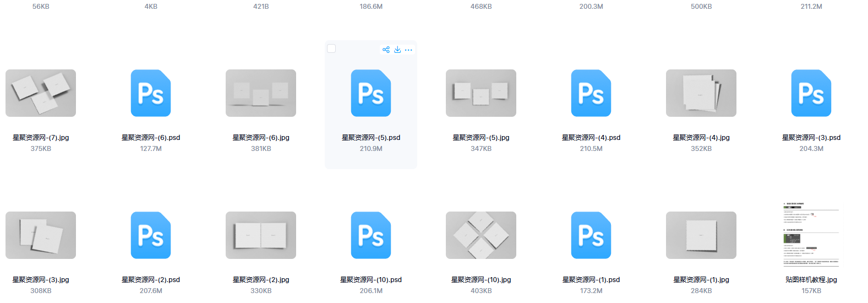Click the 206.1M file size label
The width and height of the screenshot is (868, 303).
(x=371, y=291)
